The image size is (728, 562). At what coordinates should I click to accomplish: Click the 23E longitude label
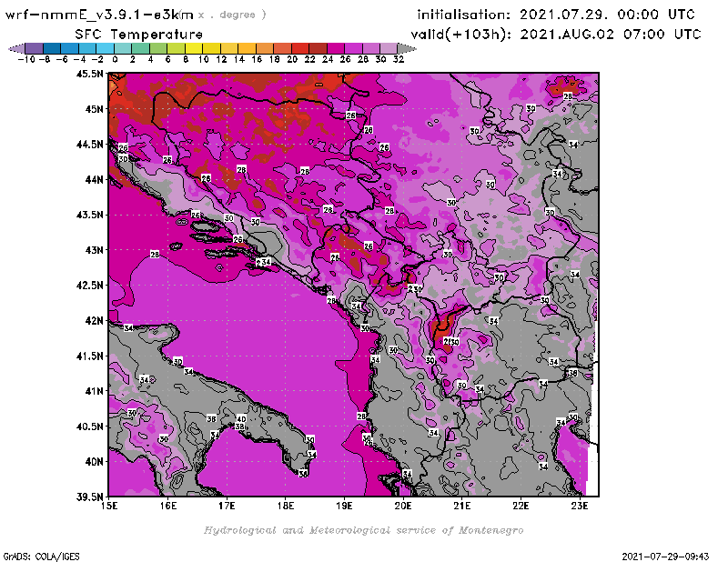pyautogui.click(x=580, y=506)
